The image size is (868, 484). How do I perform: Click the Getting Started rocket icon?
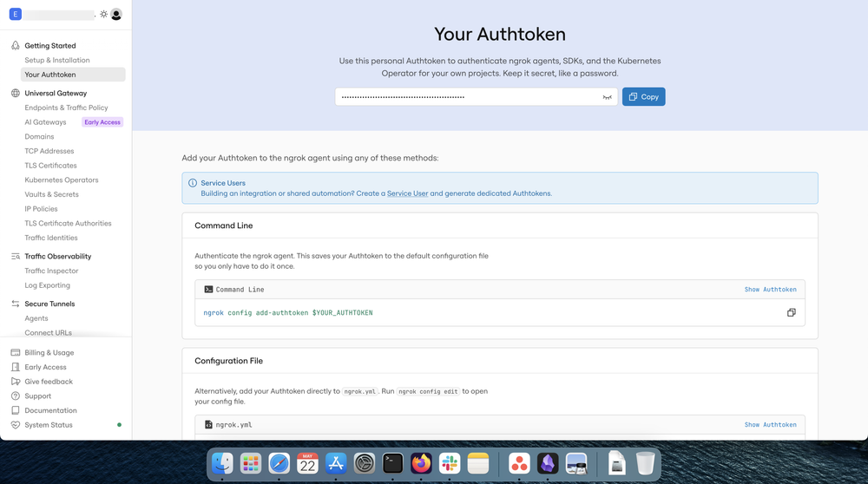16,45
